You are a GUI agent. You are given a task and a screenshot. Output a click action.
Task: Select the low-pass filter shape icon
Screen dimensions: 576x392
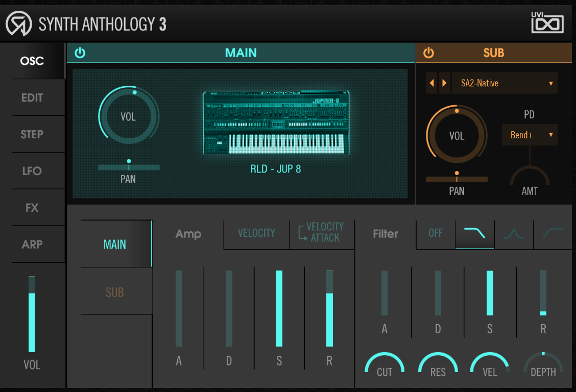pos(474,234)
